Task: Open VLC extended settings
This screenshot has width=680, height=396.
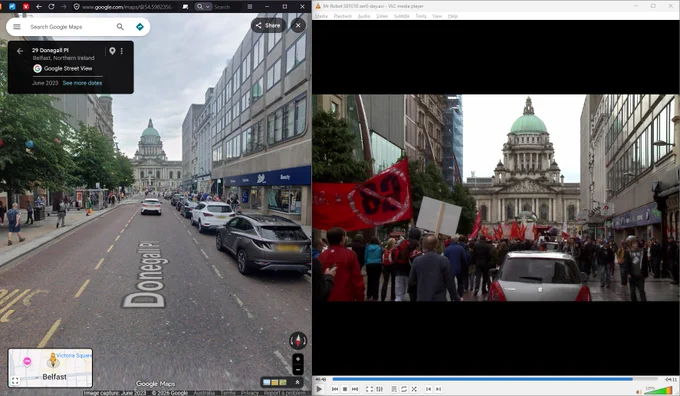Action: click(x=379, y=389)
